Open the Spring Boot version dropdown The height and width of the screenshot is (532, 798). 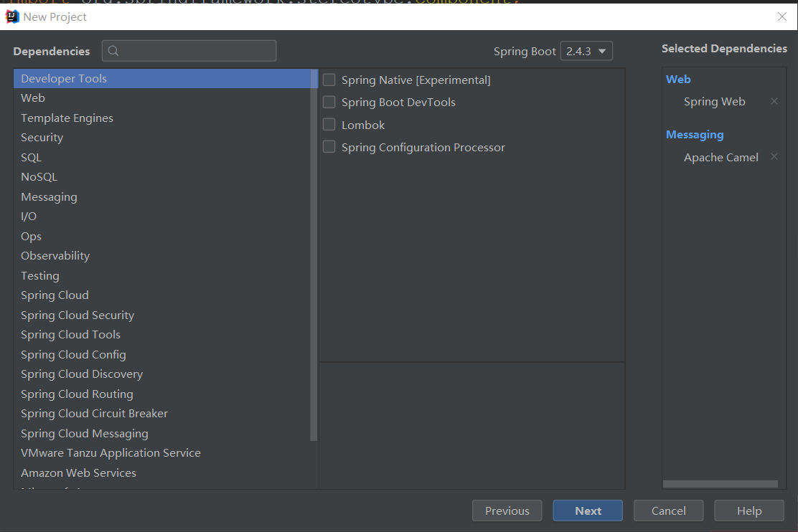tap(586, 51)
